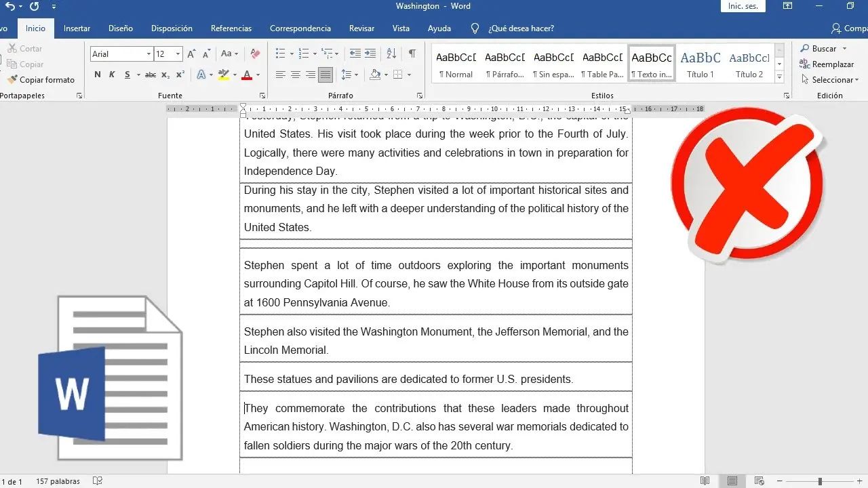Select the strikethrough icon

pos(151,75)
